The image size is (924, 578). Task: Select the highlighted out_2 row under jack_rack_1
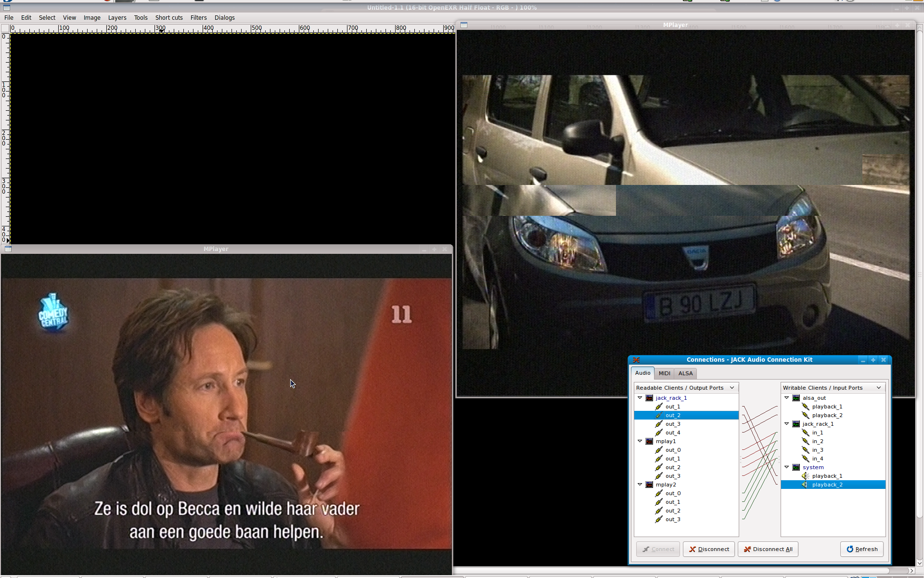click(x=686, y=415)
